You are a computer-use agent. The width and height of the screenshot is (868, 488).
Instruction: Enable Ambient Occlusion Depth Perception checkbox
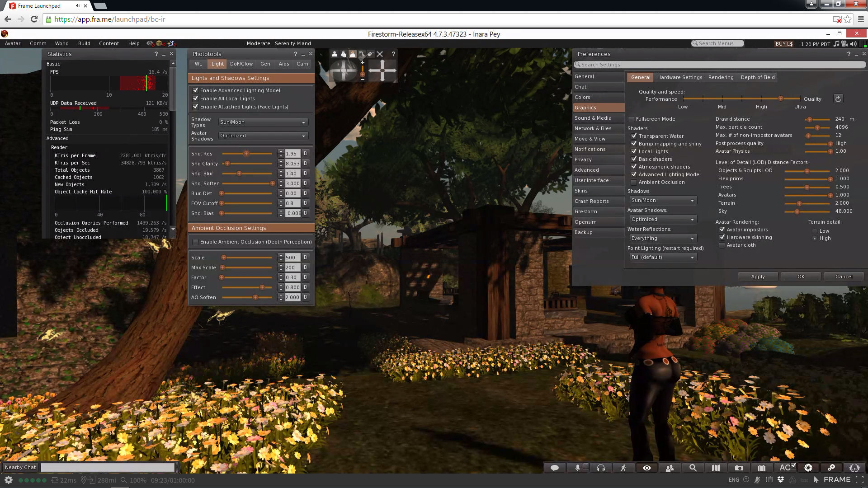tap(195, 242)
